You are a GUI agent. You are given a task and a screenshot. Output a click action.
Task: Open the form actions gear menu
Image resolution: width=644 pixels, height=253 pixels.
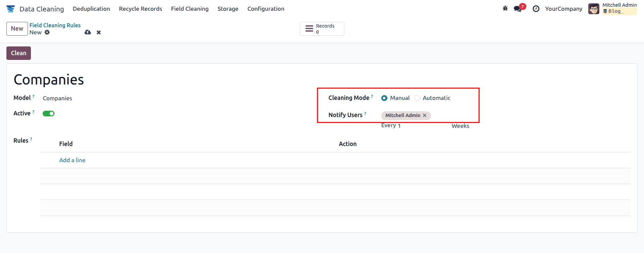47,32
